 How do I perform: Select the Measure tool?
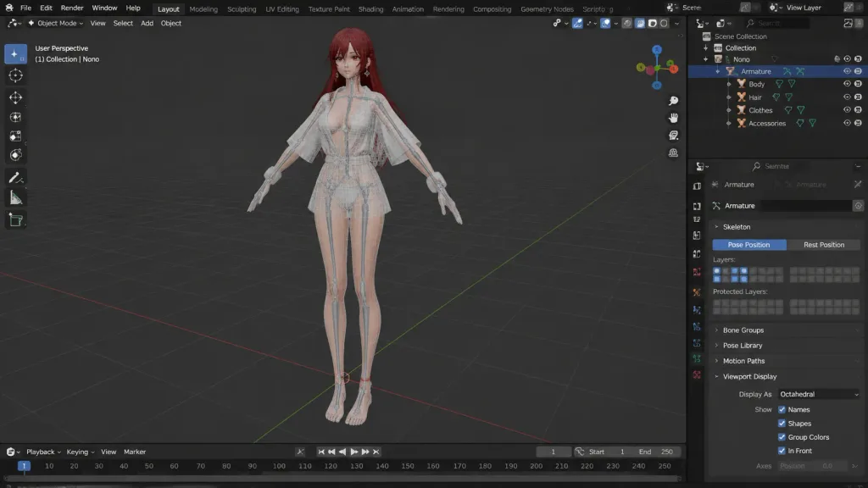pos(15,197)
